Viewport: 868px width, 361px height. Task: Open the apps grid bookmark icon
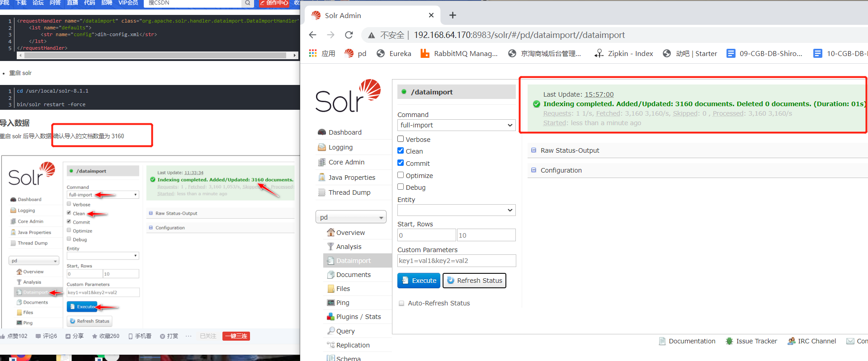point(313,53)
